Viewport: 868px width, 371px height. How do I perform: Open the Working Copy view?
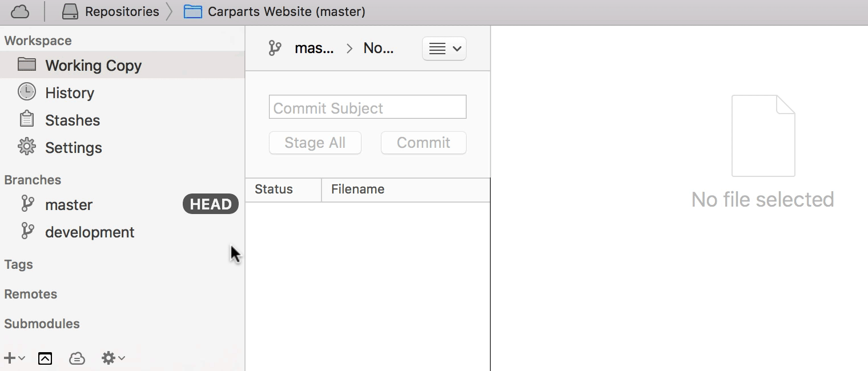(x=93, y=65)
